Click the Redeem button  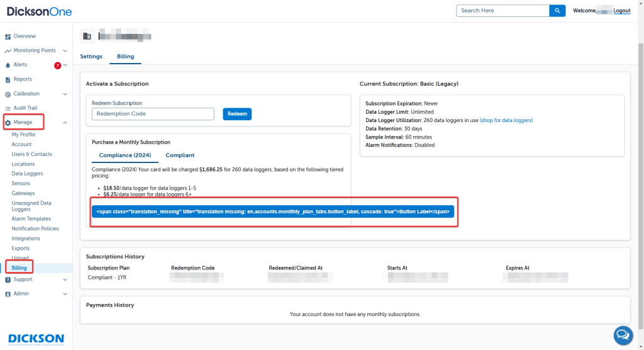[x=237, y=114]
